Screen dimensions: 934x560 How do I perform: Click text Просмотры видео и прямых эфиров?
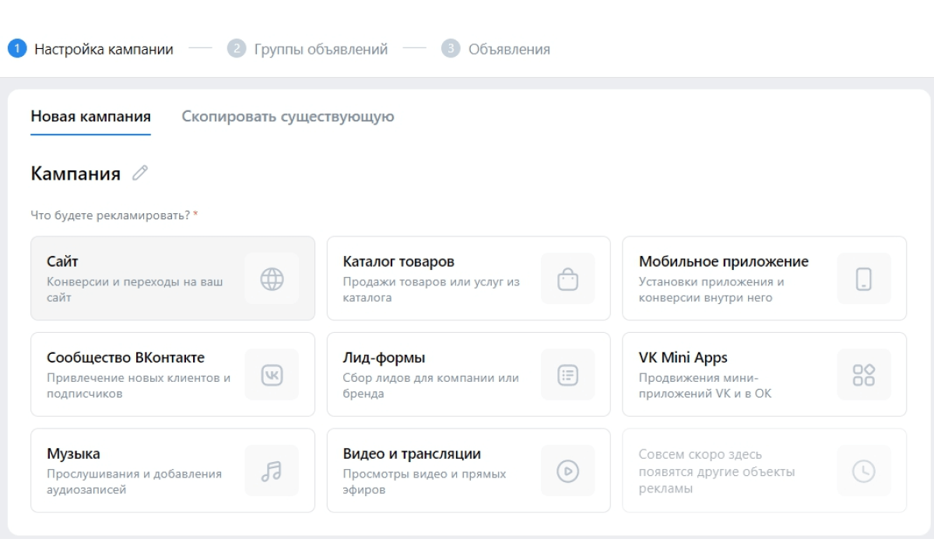(x=424, y=481)
